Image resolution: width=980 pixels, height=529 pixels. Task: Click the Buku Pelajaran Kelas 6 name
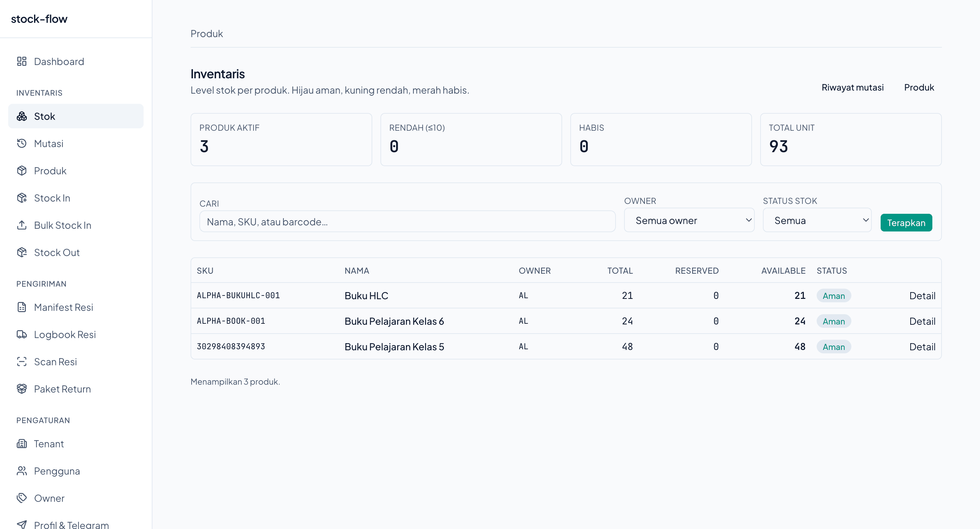click(x=394, y=321)
